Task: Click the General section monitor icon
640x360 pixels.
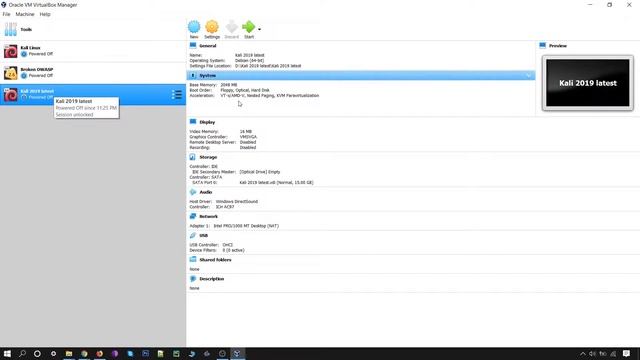Action: 193,45
